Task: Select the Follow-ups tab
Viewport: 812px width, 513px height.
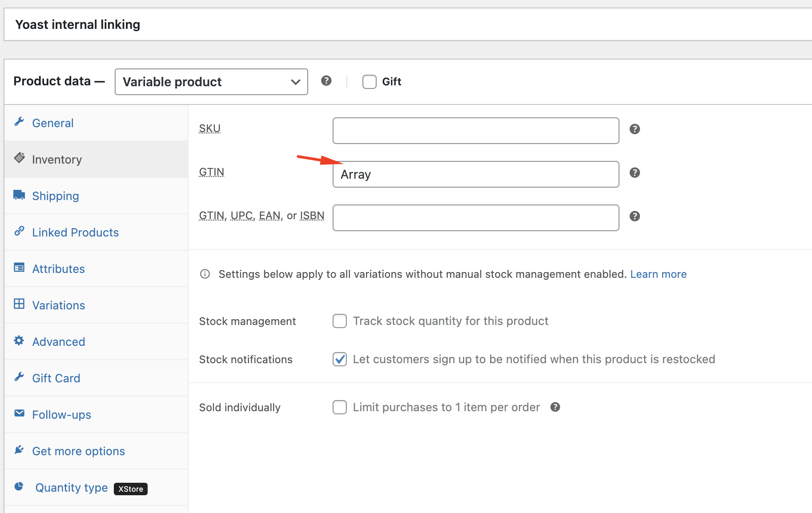Action: pos(96,415)
